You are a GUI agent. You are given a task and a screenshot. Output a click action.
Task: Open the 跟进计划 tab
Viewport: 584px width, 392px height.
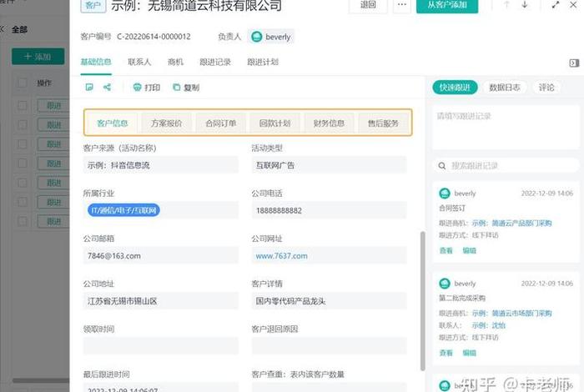(263, 63)
